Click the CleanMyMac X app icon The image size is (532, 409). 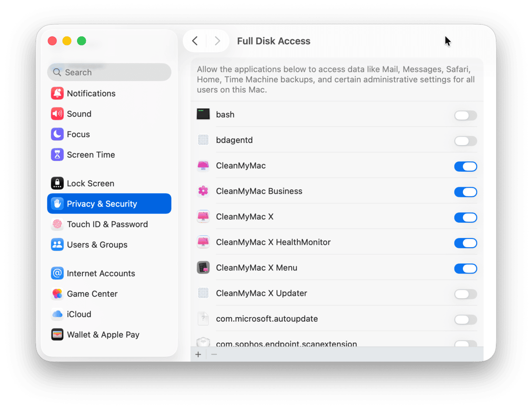(x=203, y=217)
